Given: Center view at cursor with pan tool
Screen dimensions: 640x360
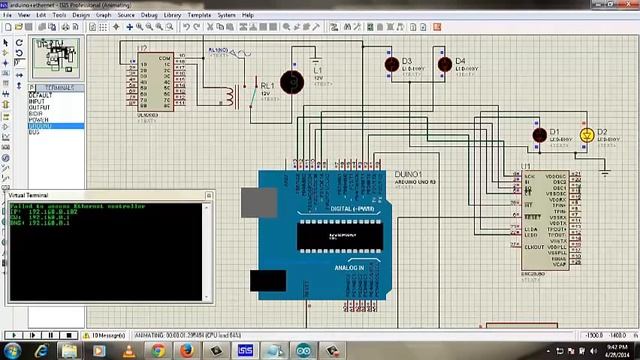Looking at the screenshot, I should (x=129, y=27).
